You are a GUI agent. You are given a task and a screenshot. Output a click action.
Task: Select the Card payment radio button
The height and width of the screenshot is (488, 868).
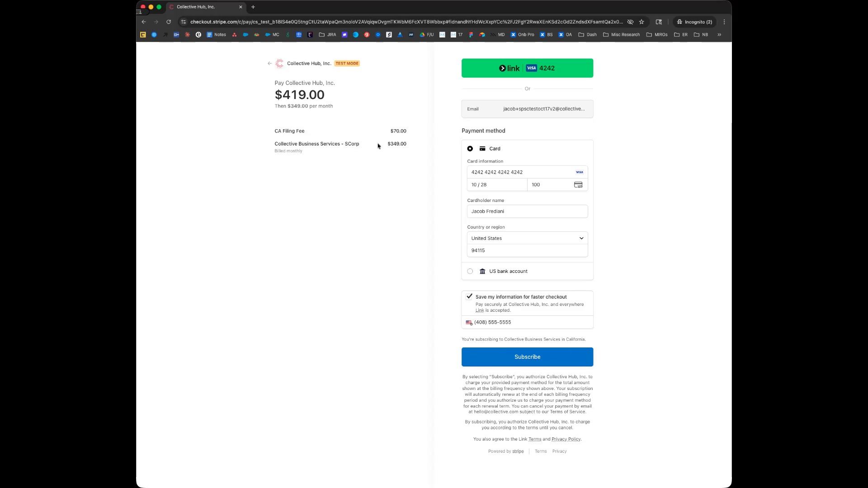470,149
